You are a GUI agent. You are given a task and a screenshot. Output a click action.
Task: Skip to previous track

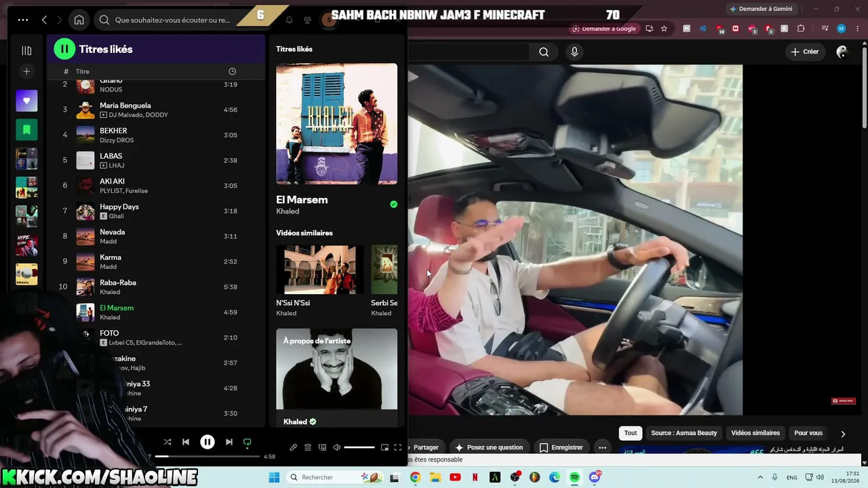click(186, 442)
